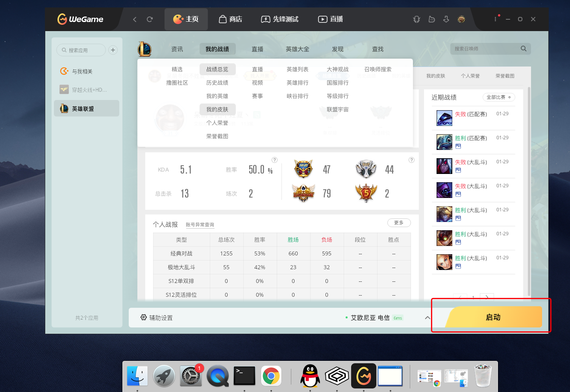The height and width of the screenshot is (392, 570).
Task: Open the 账号异常查询 link
Action: tap(200, 225)
